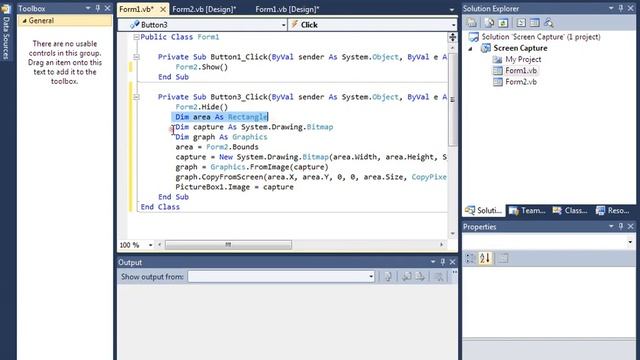The width and height of the screenshot is (640, 360).
Task: Collapse the Screen Capture project node
Action: point(471,49)
